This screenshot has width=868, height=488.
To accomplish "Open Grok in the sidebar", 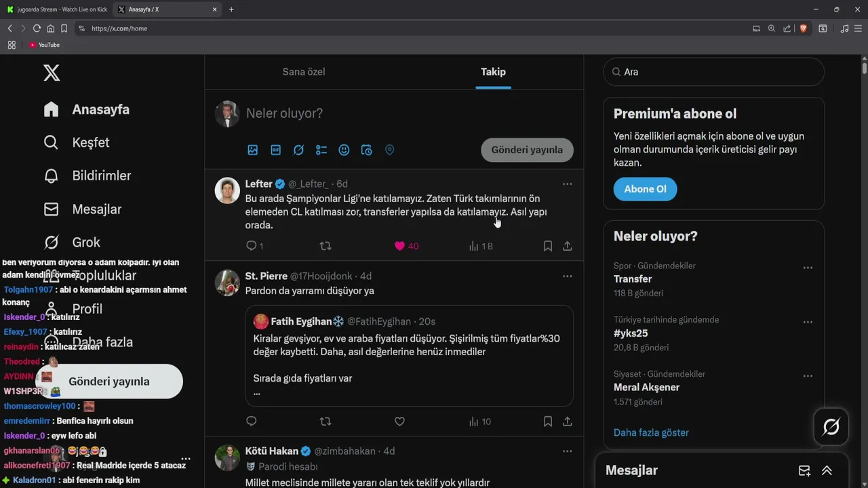I will point(71,242).
